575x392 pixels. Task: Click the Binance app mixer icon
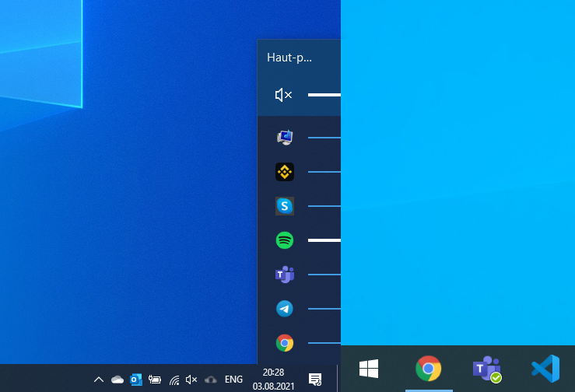point(285,172)
